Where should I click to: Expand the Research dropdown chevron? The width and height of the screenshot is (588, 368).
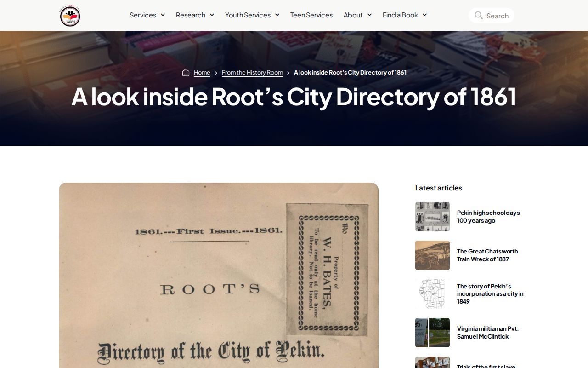212,15
